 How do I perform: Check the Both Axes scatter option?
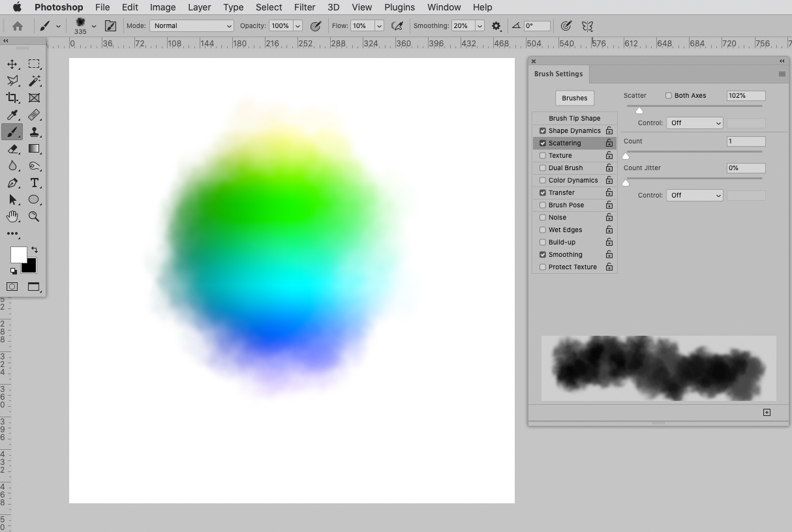coord(668,95)
